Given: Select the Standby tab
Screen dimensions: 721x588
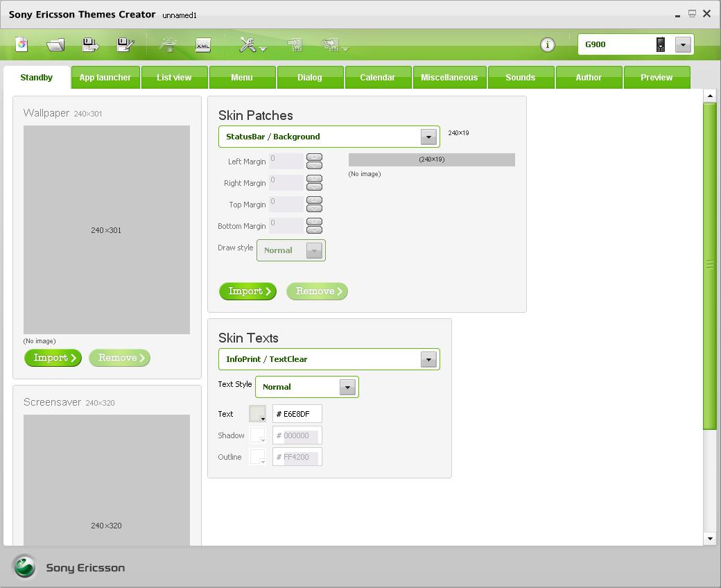Looking at the screenshot, I should [x=36, y=77].
